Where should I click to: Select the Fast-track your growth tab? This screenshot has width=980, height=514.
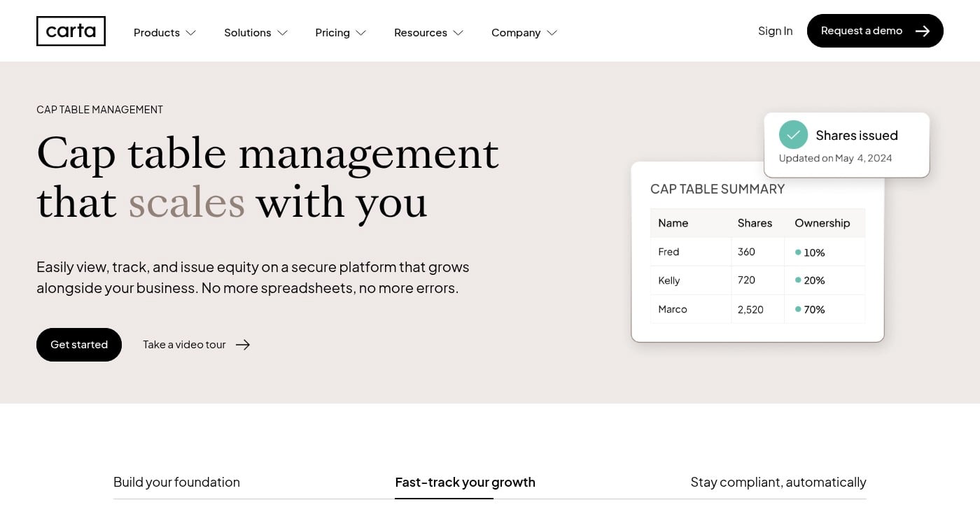click(x=465, y=482)
